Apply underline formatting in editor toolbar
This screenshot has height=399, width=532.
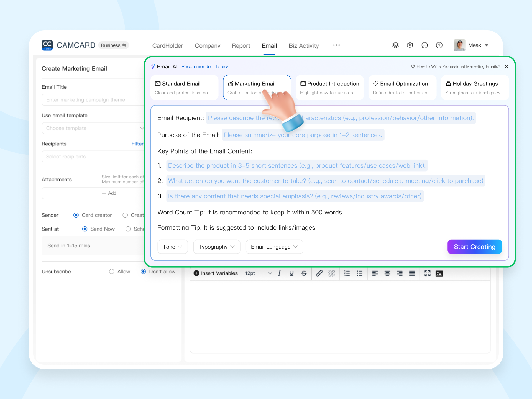coord(291,273)
